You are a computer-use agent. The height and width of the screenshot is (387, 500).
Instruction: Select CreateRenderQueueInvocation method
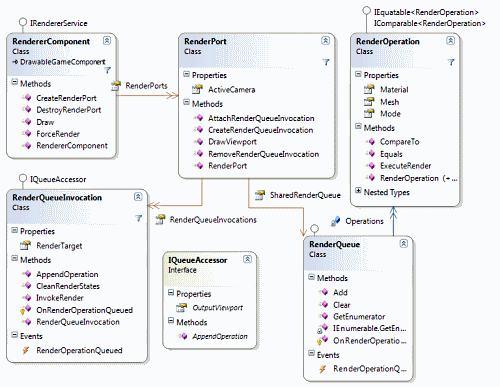click(261, 130)
